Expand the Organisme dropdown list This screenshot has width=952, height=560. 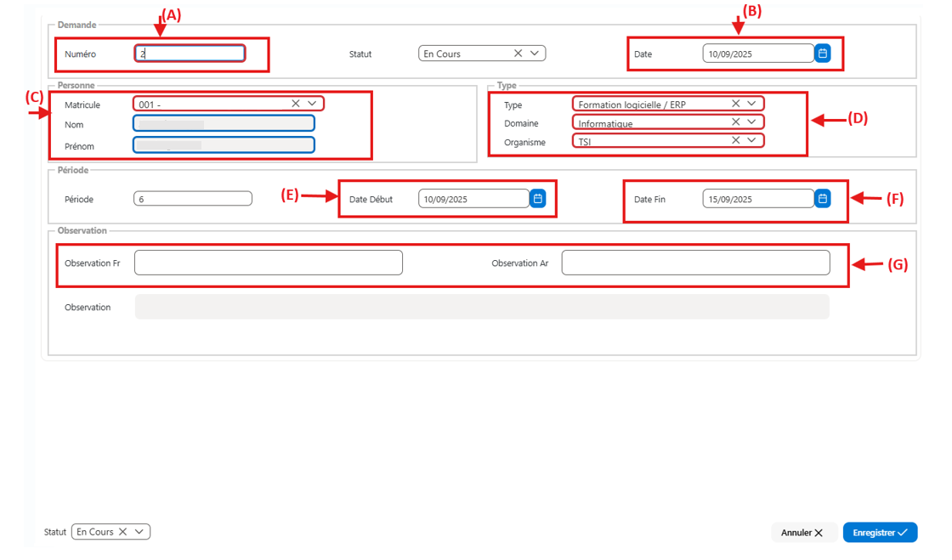tap(751, 140)
